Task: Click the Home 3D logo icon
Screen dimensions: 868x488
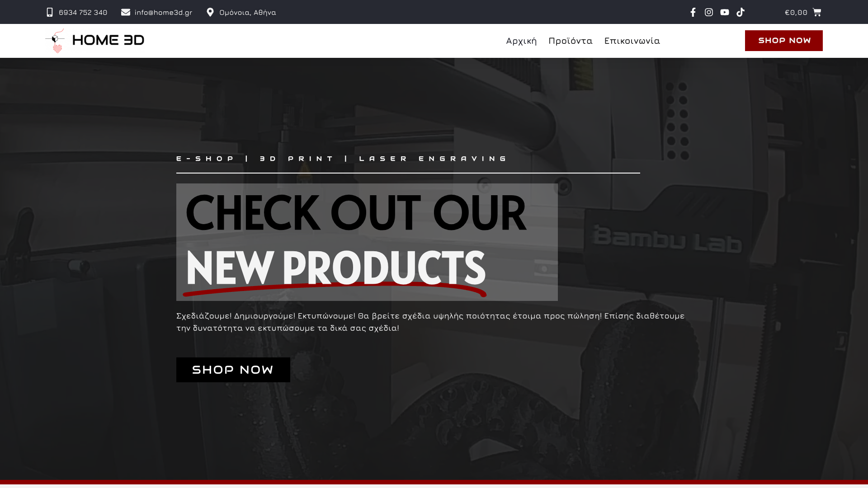Action: (x=55, y=41)
